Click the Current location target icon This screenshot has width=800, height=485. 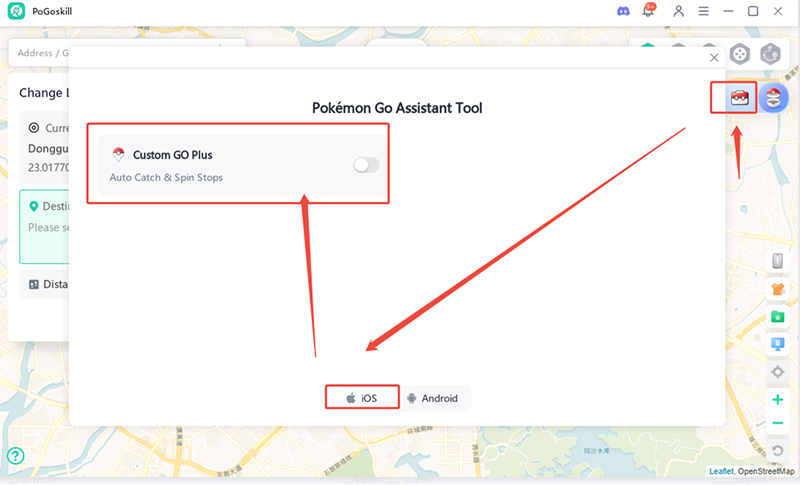tap(34, 127)
